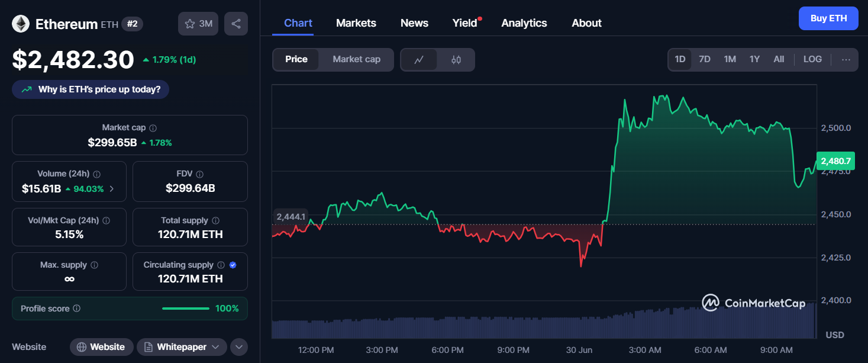Click the Vol/Mkt Cap info icon
Screen dimensions: 868x363
click(x=107, y=220)
